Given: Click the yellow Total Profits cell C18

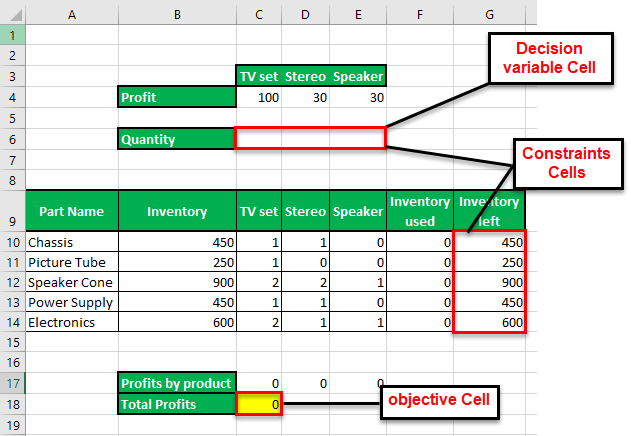Looking at the screenshot, I should click(259, 403).
